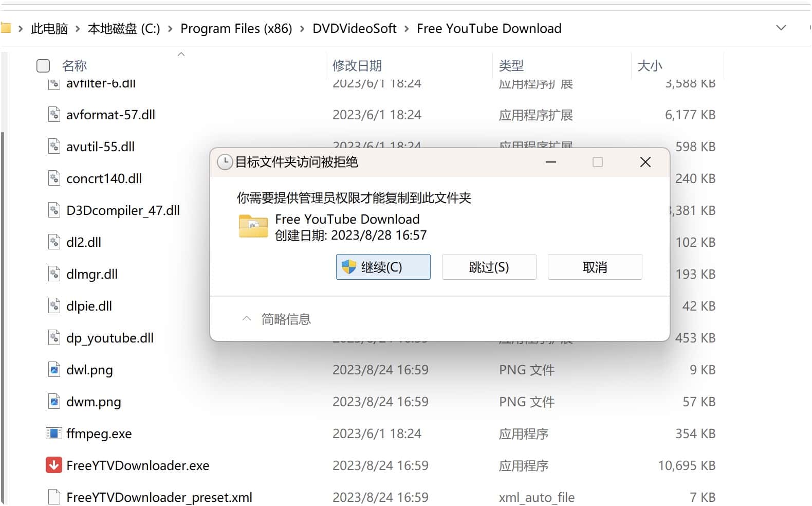Click the ffmpeg.exe application icon
This screenshot has width=812, height=506.
pyautogui.click(x=54, y=433)
